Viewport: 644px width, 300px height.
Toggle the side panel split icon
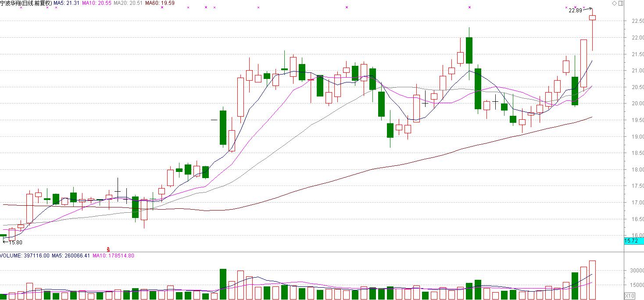coord(621,4)
